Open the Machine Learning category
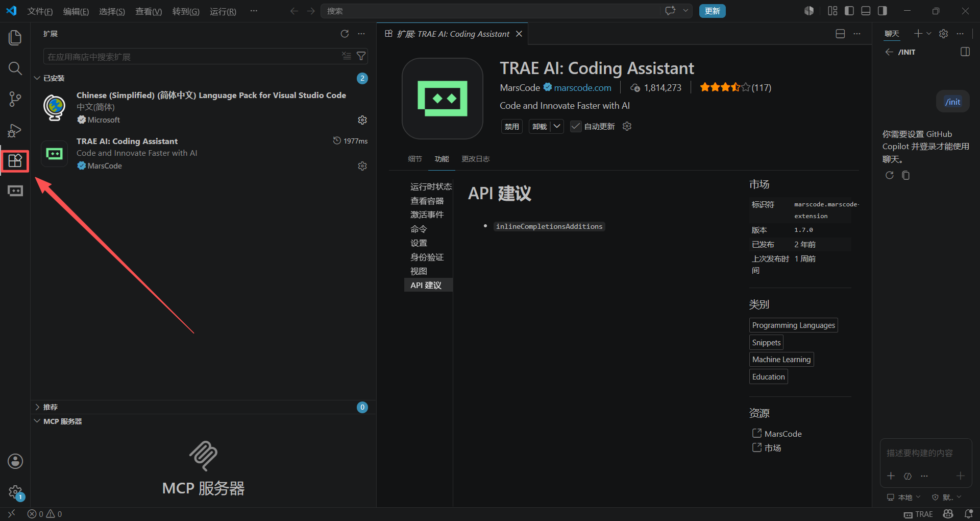 781,360
